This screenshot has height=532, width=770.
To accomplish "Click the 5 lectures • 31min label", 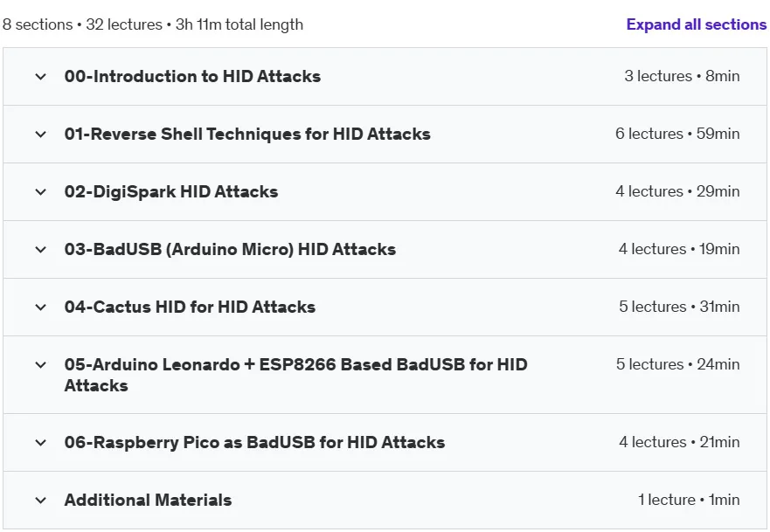I will click(x=679, y=307).
